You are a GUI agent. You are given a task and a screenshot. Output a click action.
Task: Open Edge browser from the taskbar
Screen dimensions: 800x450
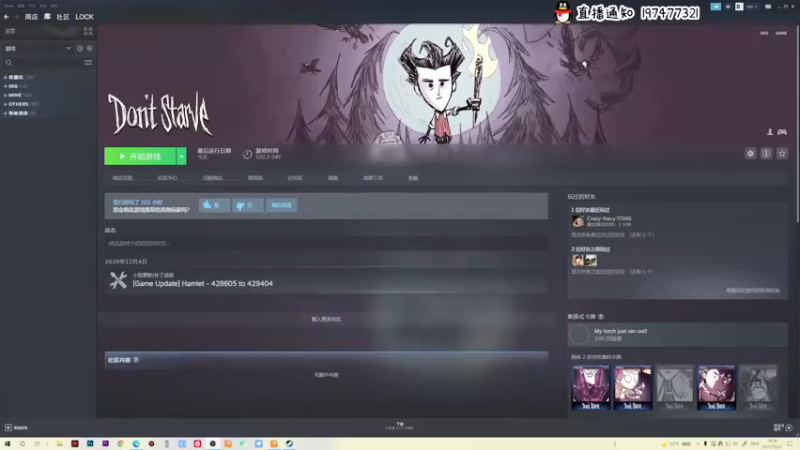pos(136,444)
